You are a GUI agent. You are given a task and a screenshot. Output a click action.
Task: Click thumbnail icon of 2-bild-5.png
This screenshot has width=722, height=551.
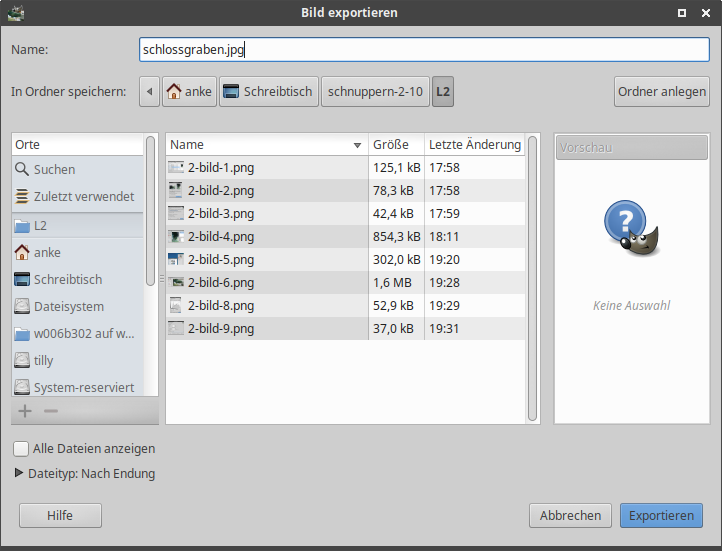point(176,260)
